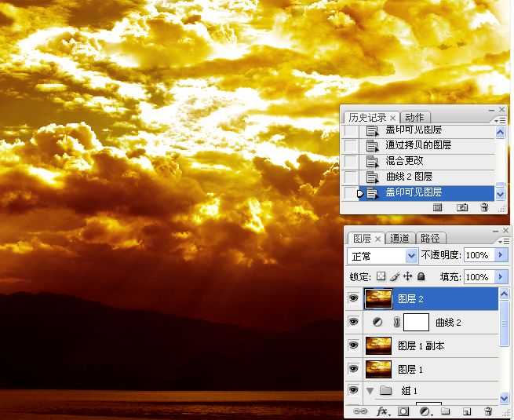Minimize the Layers panel
Screen dimensions: 514x420
click(x=495, y=231)
